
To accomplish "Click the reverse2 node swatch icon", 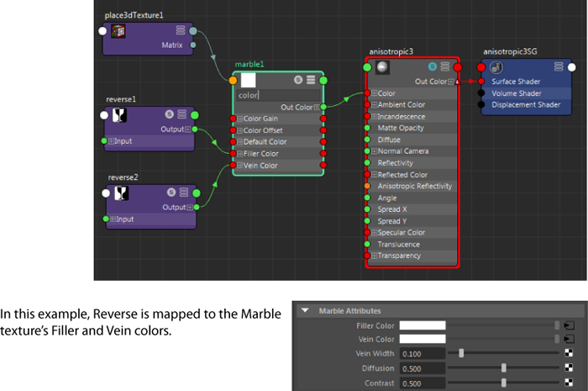I will coord(121,193).
